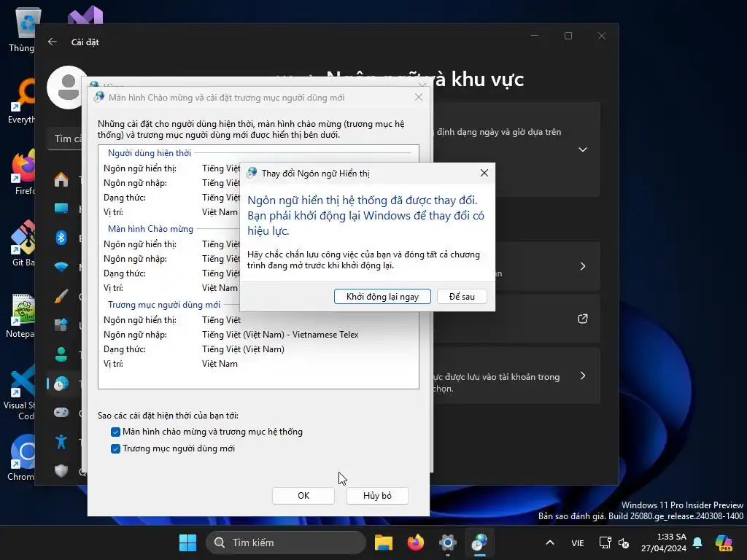The height and width of the screenshot is (560, 747).
Task: Open the clock showing 1:33 SA
Action: tap(663, 542)
